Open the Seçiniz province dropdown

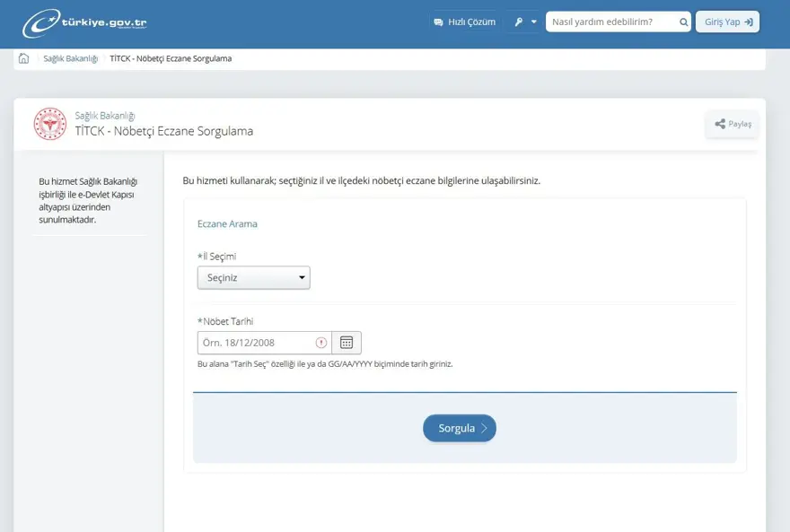click(x=253, y=277)
